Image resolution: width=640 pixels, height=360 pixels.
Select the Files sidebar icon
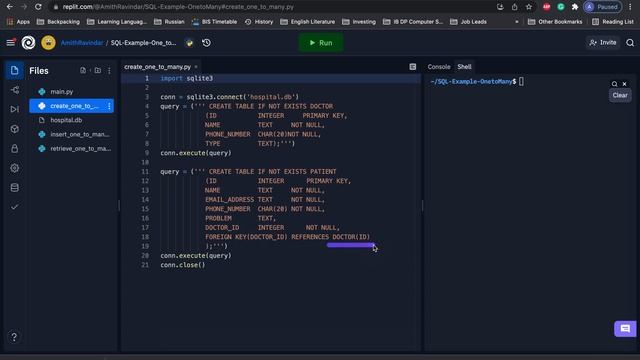click(x=15, y=71)
